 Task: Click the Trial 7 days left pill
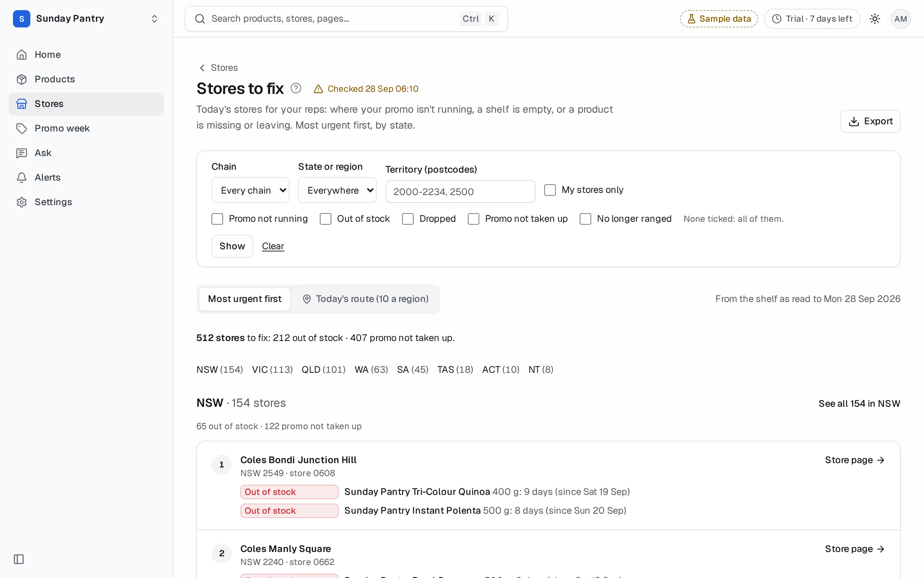812,19
